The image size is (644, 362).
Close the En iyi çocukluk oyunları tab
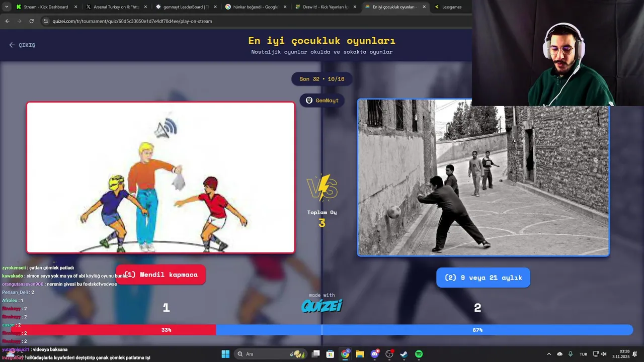[424, 7]
